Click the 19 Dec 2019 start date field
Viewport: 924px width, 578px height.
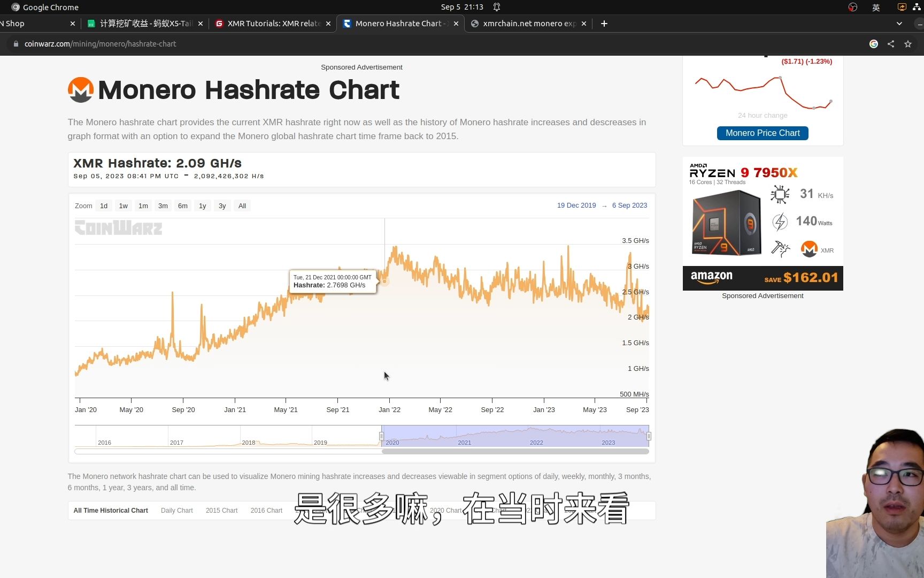tap(576, 206)
